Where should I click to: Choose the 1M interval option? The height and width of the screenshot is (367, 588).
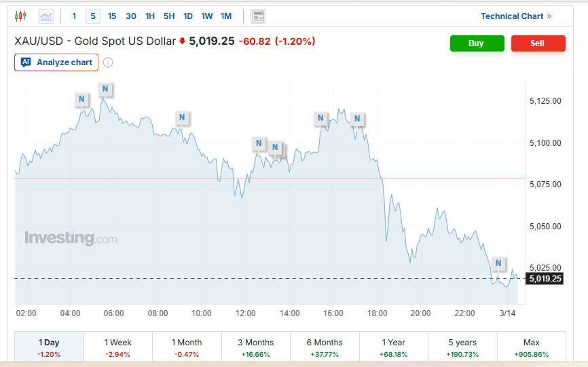226,16
